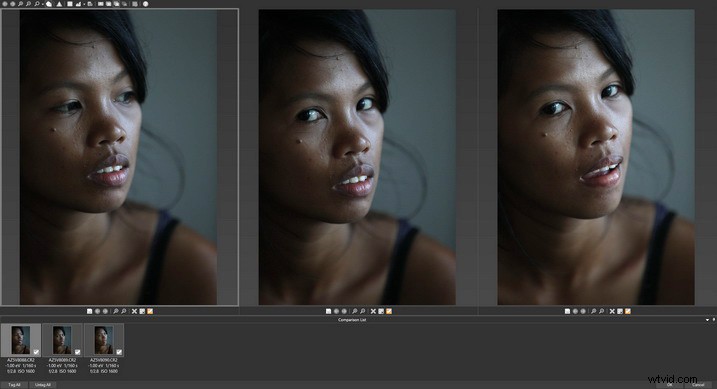Click the right portrait preview image

596,157
